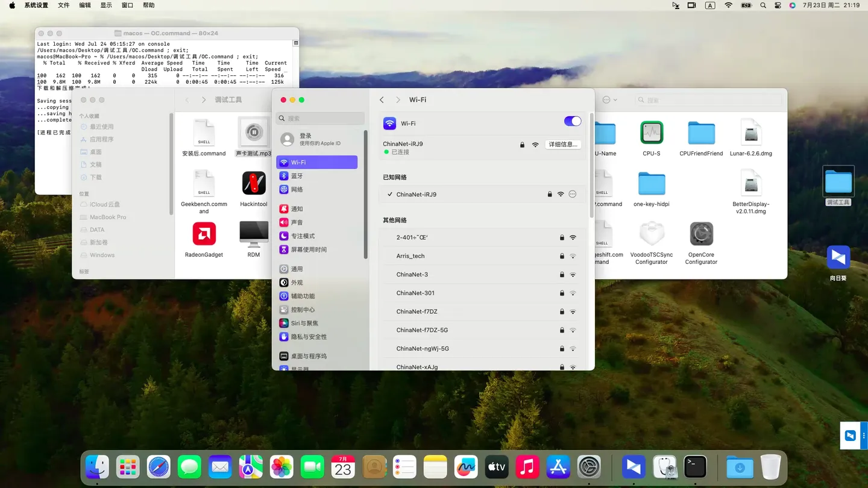The width and height of the screenshot is (868, 488).
Task: Open the Hackintool app icon
Action: click(x=254, y=184)
